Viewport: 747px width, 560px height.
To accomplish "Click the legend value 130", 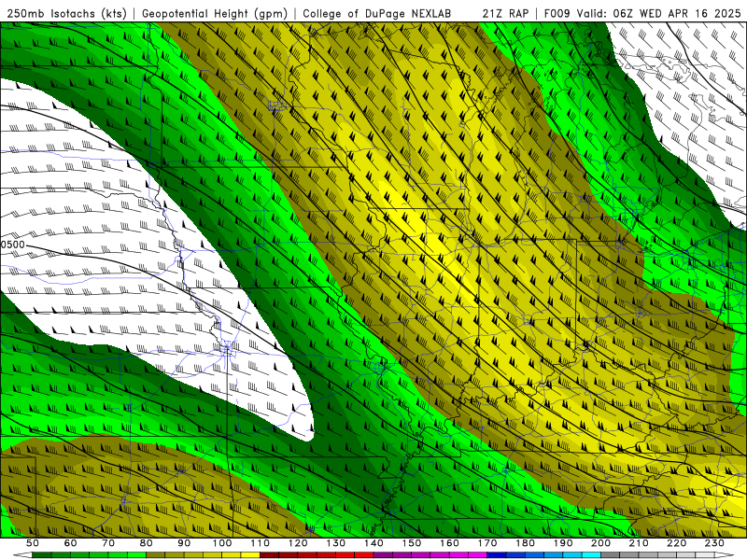I will 336,543.
